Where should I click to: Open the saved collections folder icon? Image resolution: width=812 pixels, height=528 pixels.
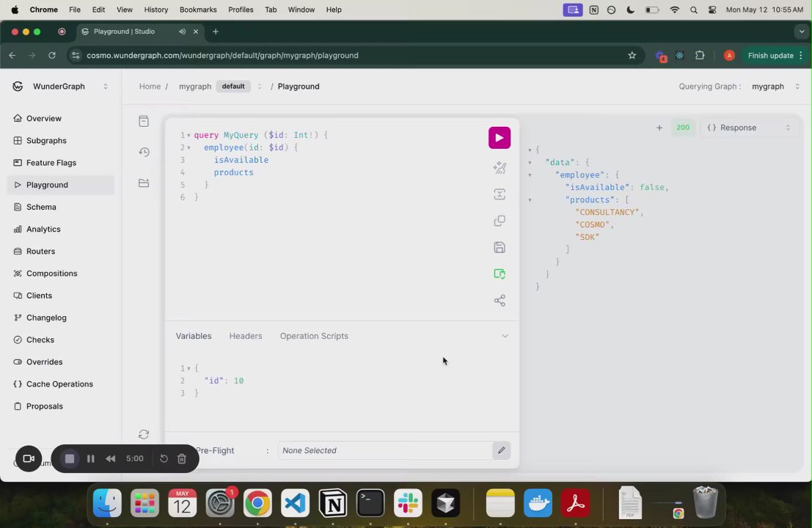[144, 183]
